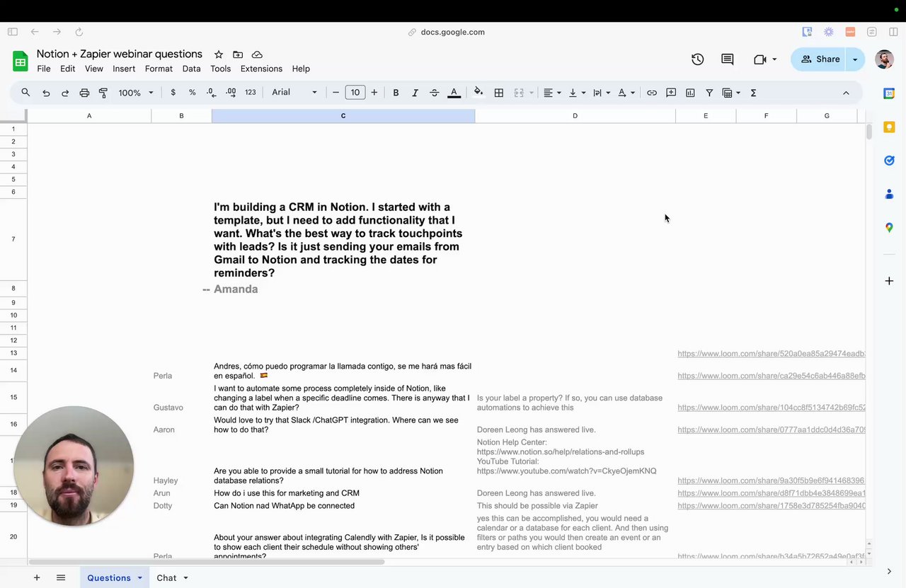Open Google Calendar side panel icon
This screenshot has height=588, width=906.
(889, 93)
